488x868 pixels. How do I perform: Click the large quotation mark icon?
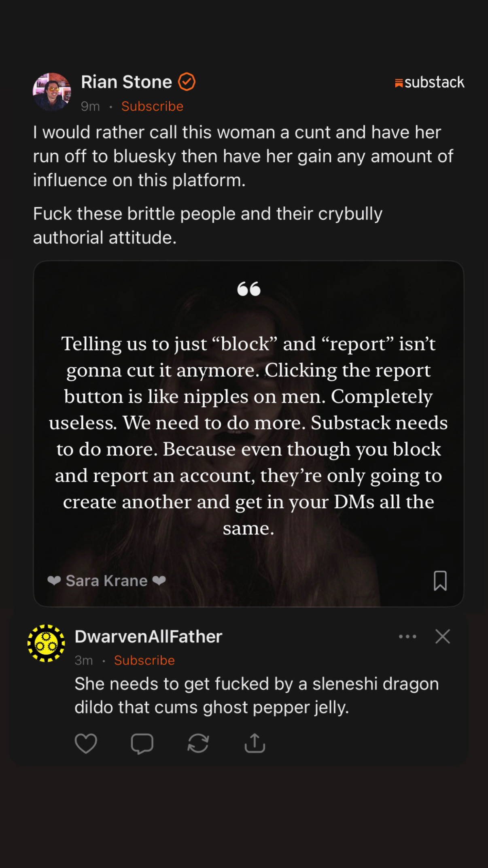249,289
